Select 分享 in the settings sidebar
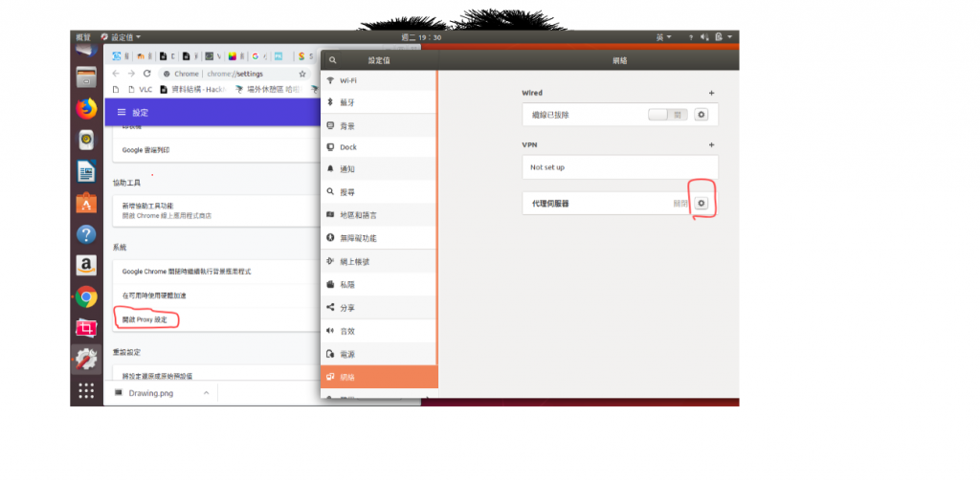This screenshot has height=481, width=980. tap(379, 307)
